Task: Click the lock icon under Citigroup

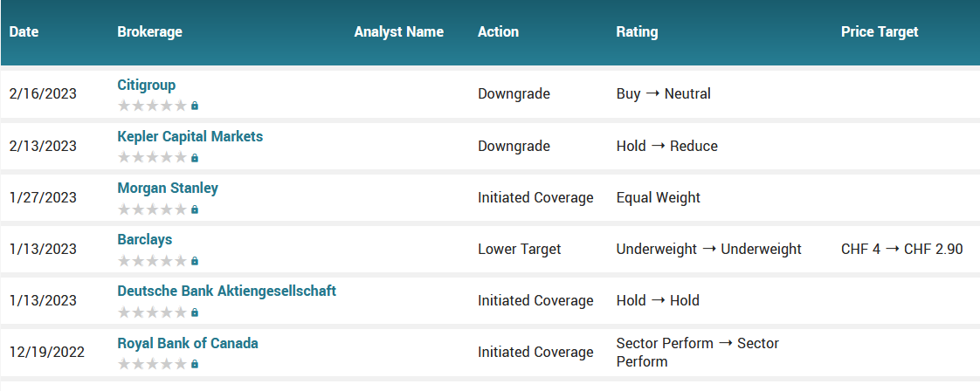Action: 195,106
